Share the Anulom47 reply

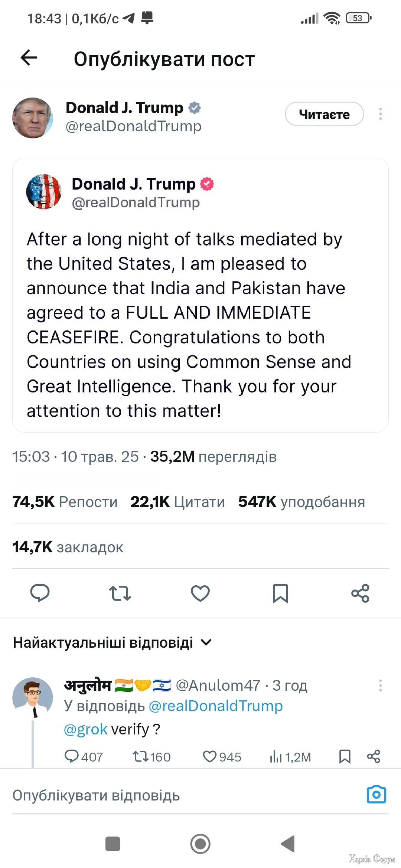click(374, 756)
